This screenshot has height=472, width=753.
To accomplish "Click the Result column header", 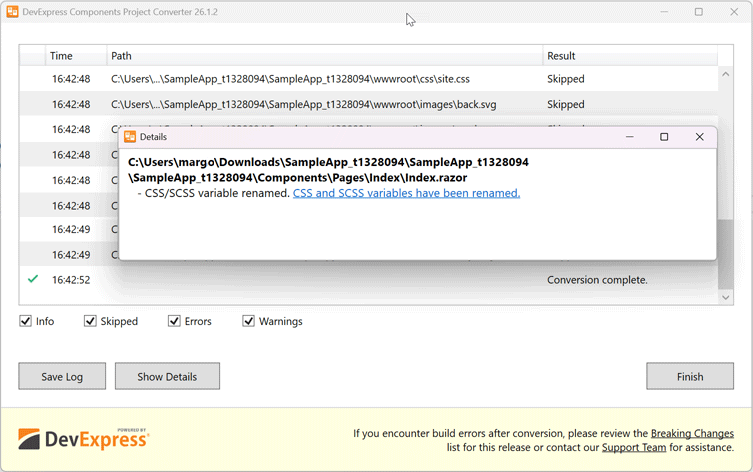I will point(630,56).
